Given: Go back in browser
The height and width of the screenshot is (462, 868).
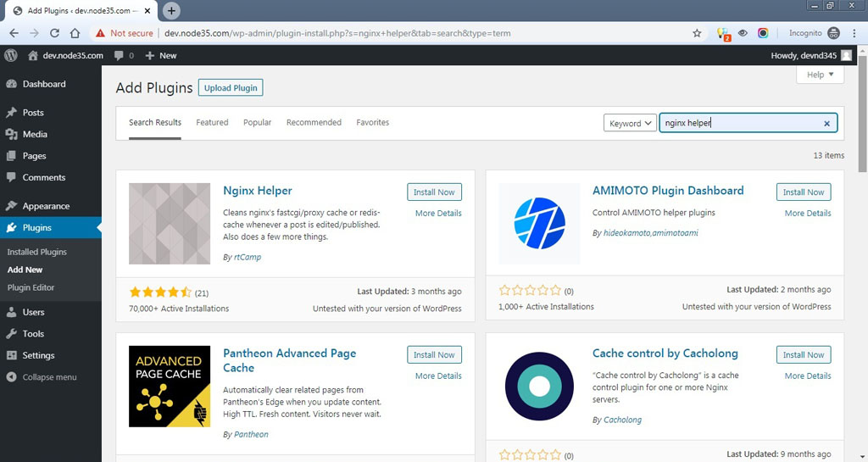Looking at the screenshot, I should [x=14, y=33].
